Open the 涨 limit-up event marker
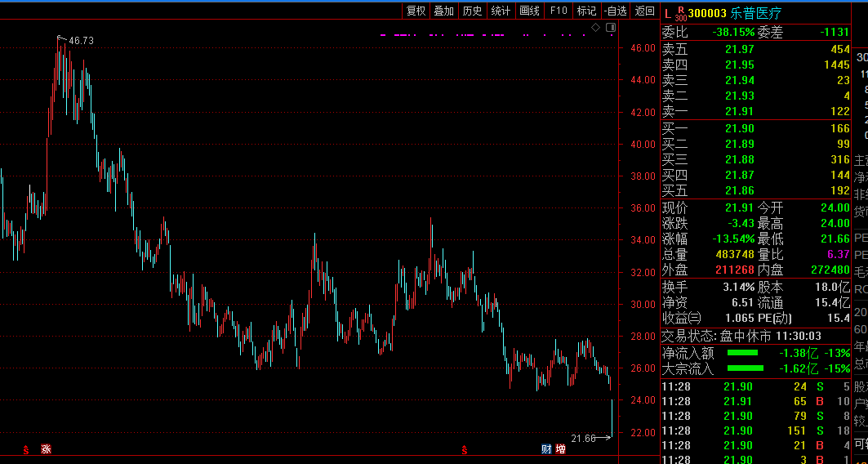Image resolution: width=868 pixels, height=464 pixels. (x=46, y=449)
